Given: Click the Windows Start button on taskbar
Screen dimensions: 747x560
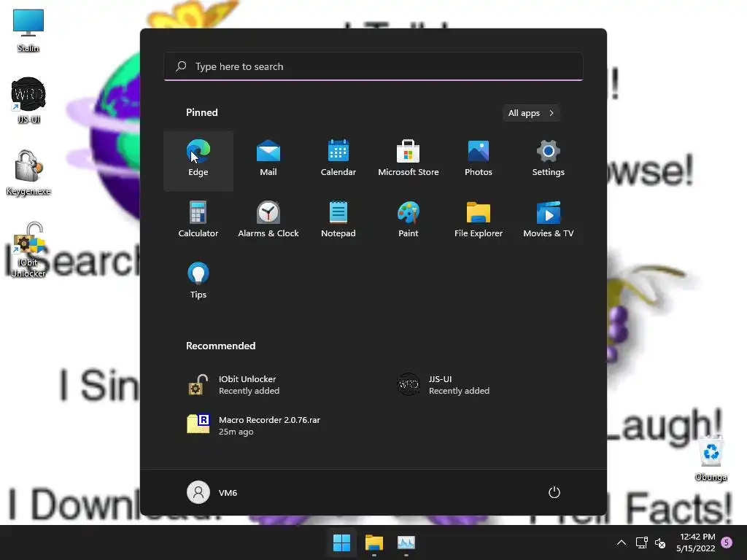Looking at the screenshot, I should click(x=341, y=542).
